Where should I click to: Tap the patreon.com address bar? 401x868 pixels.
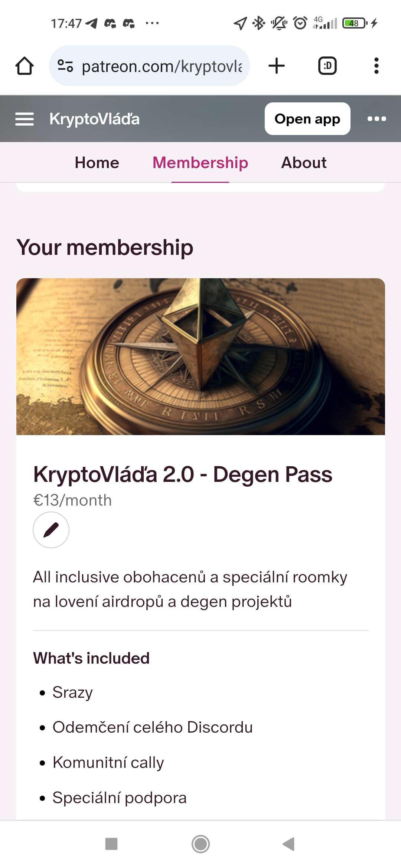pos(162,66)
